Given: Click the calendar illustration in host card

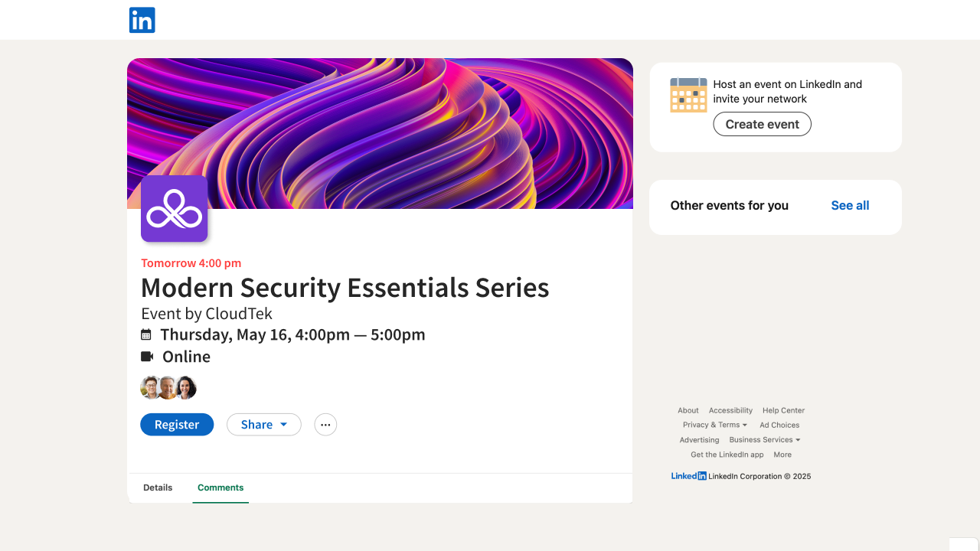Looking at the screenshot, I should click(x=688, y=95).
